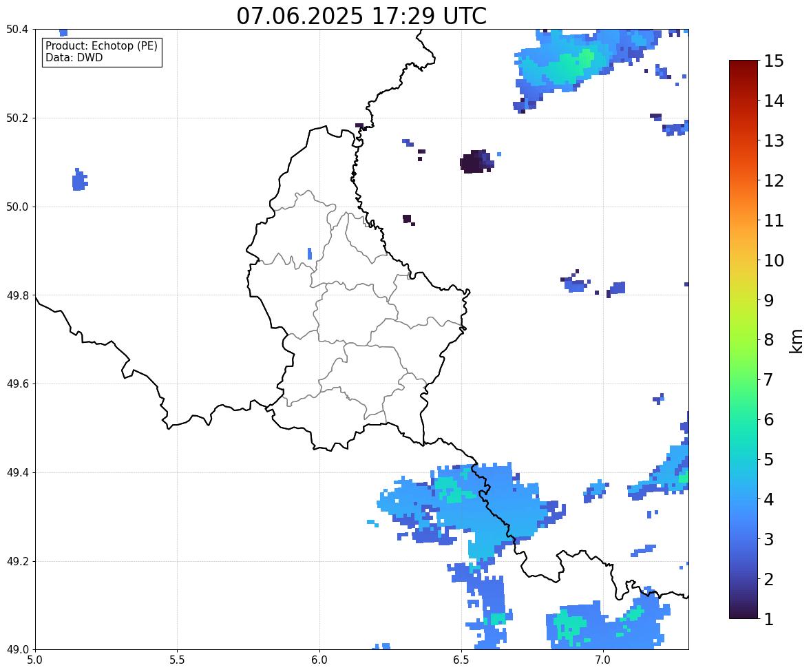Click the small blue echo inside Luxembourg
Viewport: 811px width, 672px height.
[x=309, y=253]
